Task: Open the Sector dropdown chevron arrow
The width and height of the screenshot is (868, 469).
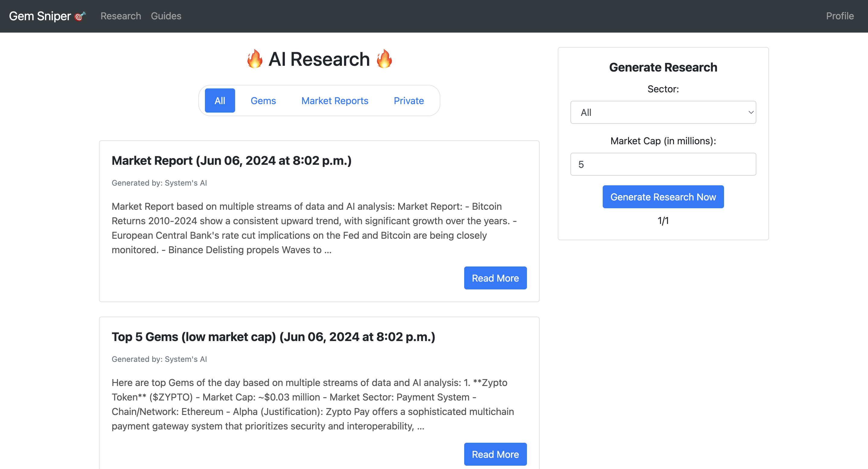Action: pyautogui.click(x=751, y=112)
